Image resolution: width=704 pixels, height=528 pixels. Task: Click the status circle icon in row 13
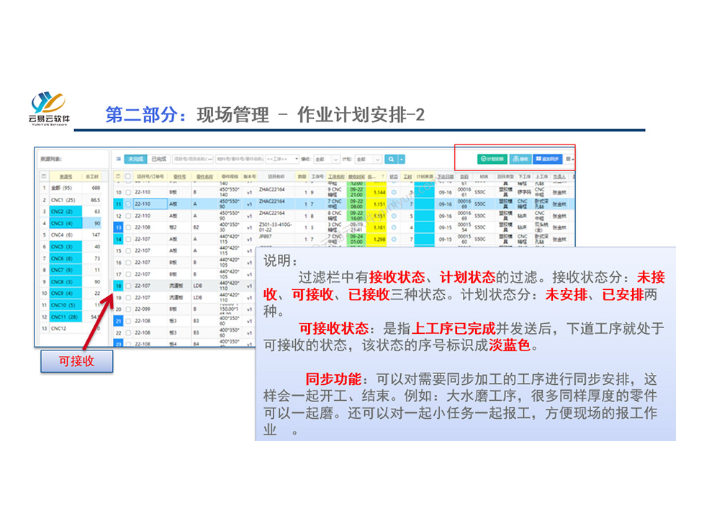pyautogui.click(x=394, y=228)
